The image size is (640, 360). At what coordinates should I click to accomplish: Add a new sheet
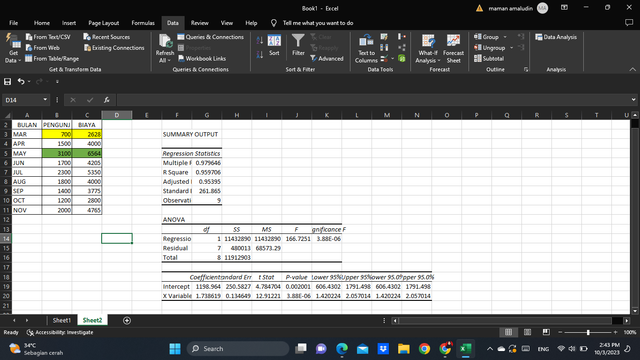[x=127, y=321]
